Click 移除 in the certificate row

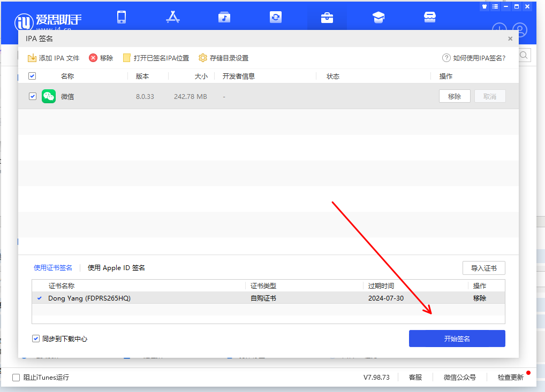click(480, 298)
